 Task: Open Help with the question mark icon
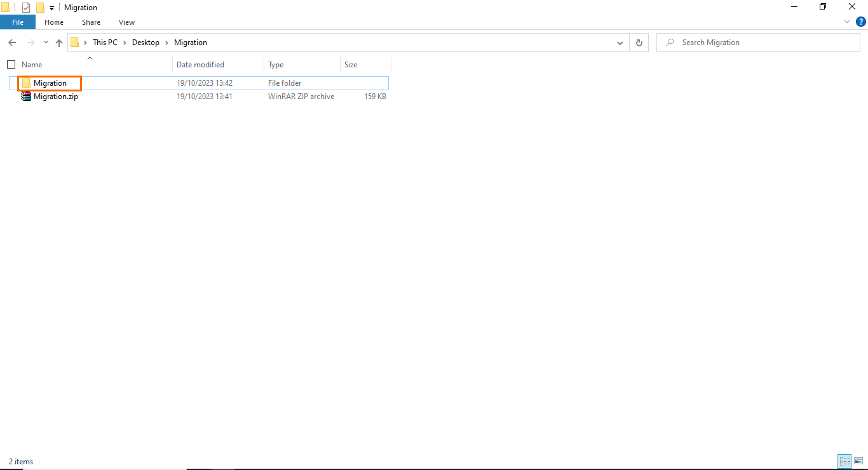[x=862, y=21]
